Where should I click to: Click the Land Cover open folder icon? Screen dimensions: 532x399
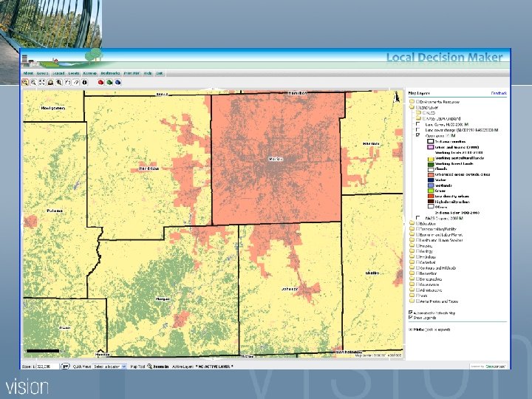tap(412, 107)
